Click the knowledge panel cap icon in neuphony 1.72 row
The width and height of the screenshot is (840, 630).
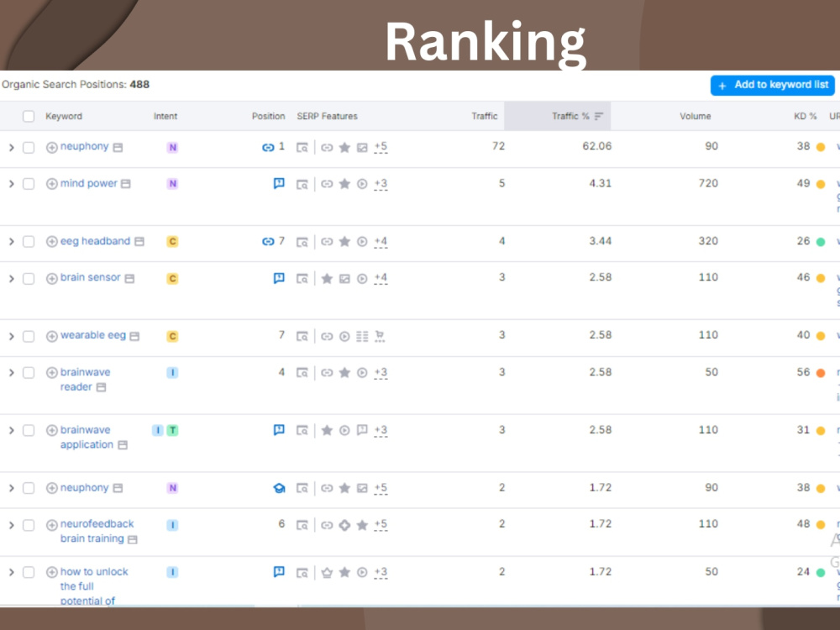point(279,488)
